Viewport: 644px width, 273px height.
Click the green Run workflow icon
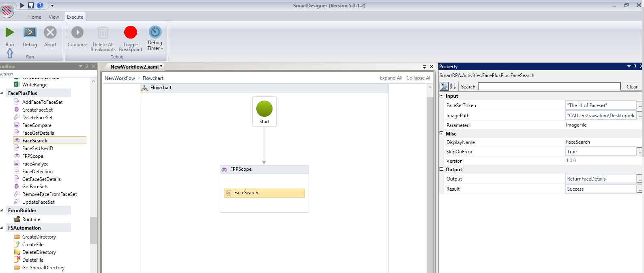[10, 32]
